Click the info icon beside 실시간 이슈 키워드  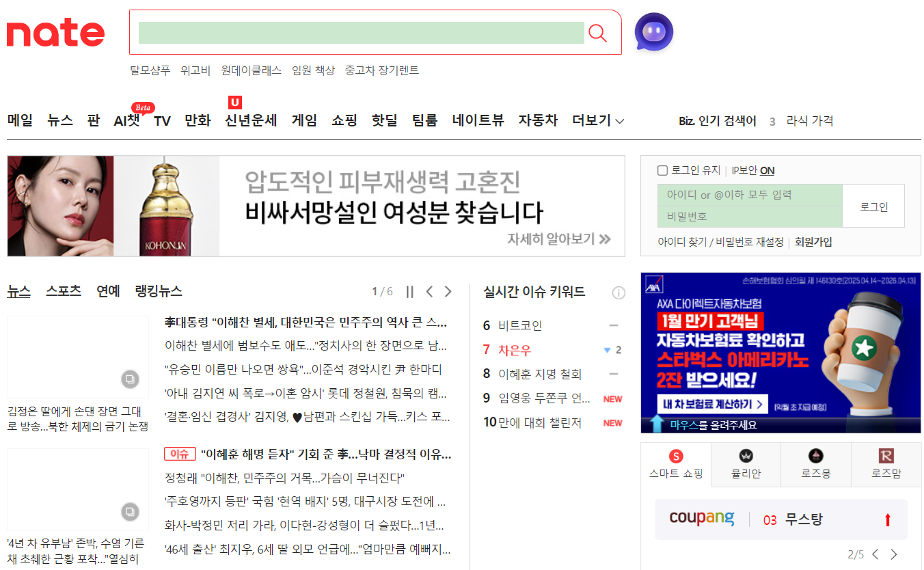point(619,293)
